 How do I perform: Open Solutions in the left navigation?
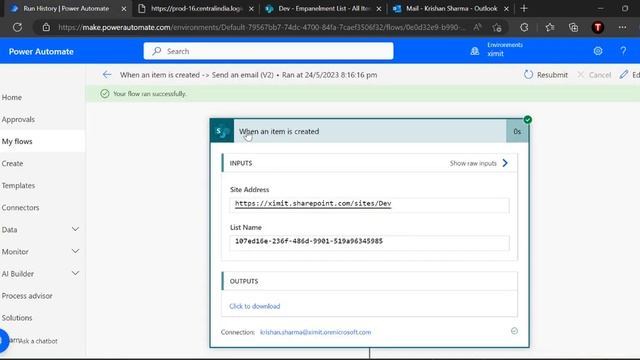tap(17, 318)
